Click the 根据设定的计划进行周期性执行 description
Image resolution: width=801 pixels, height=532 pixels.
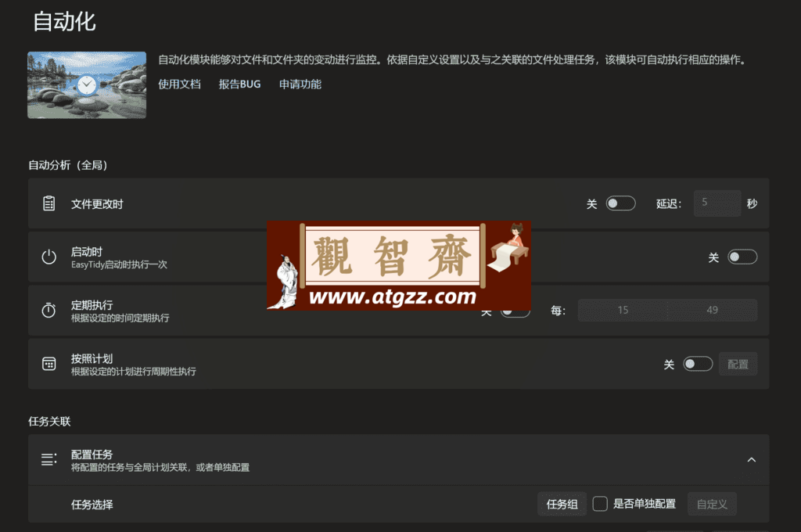tap(133, 372)
